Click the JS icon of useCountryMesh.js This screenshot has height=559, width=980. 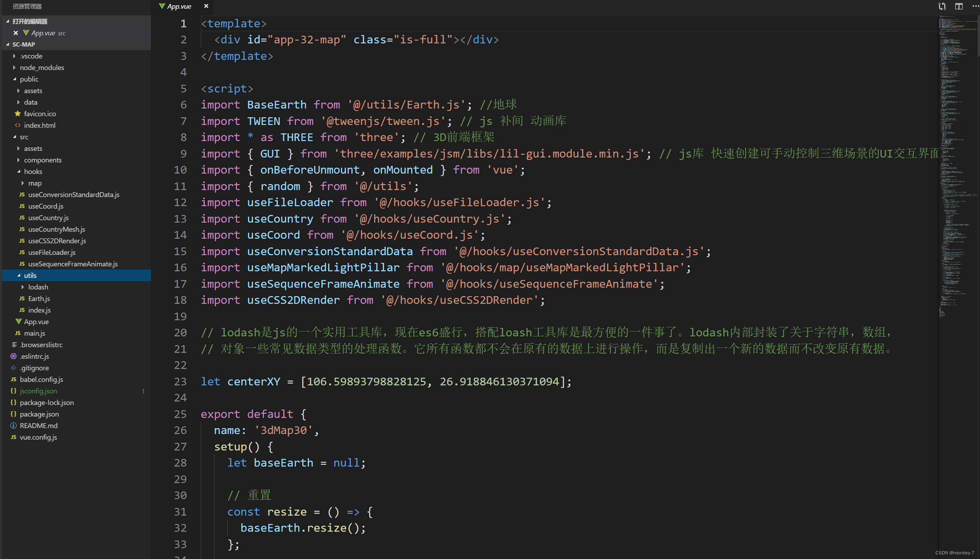(22, 229)
